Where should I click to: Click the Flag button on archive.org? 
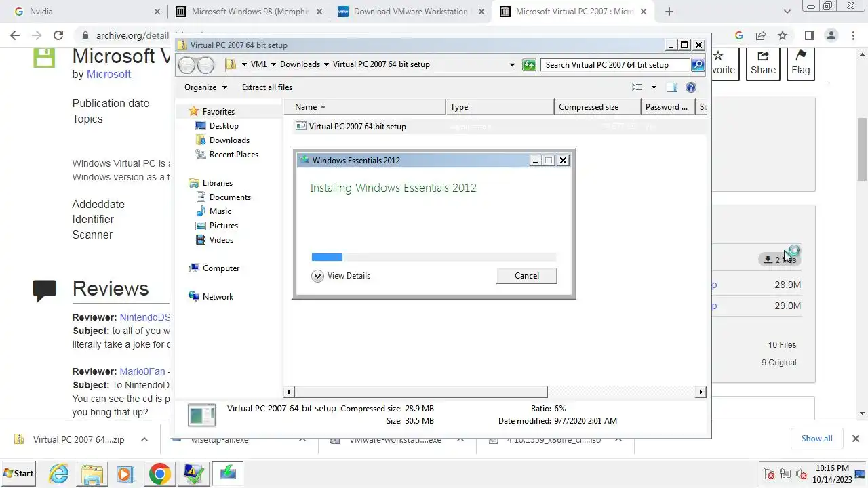800,63
